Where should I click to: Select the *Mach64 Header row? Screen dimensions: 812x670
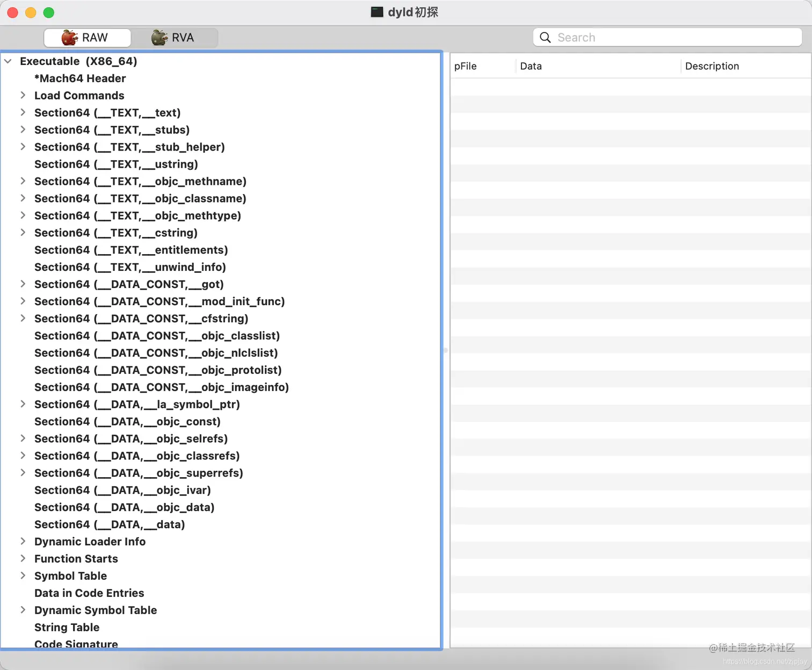(221, 78)
